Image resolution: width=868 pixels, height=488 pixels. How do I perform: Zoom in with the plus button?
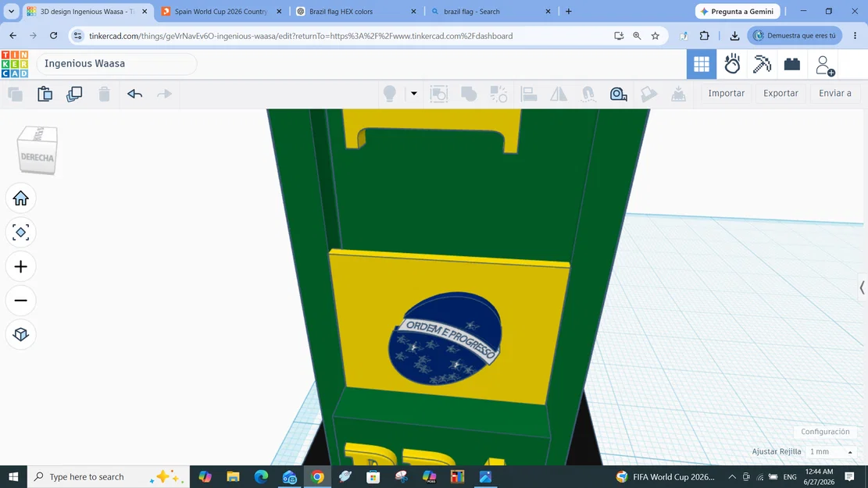pos(20,267)
